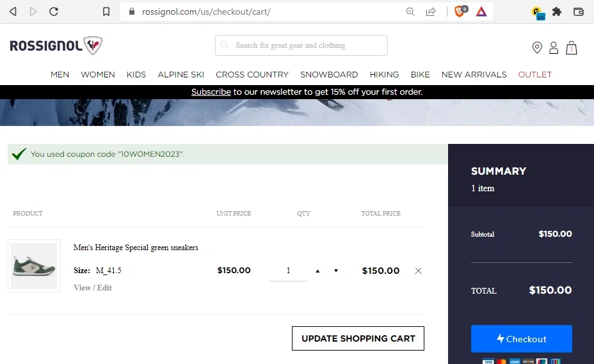Click the Subtotal $150.00 amount
The image size is (594, 364).
(x=556, y=233)
